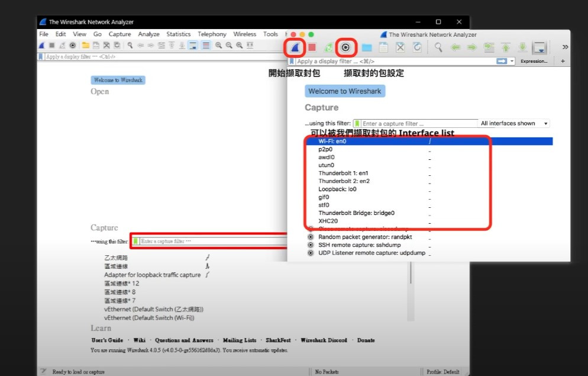Open capture options in Windows Wireshark toolbar

click(x=73, y=46)
